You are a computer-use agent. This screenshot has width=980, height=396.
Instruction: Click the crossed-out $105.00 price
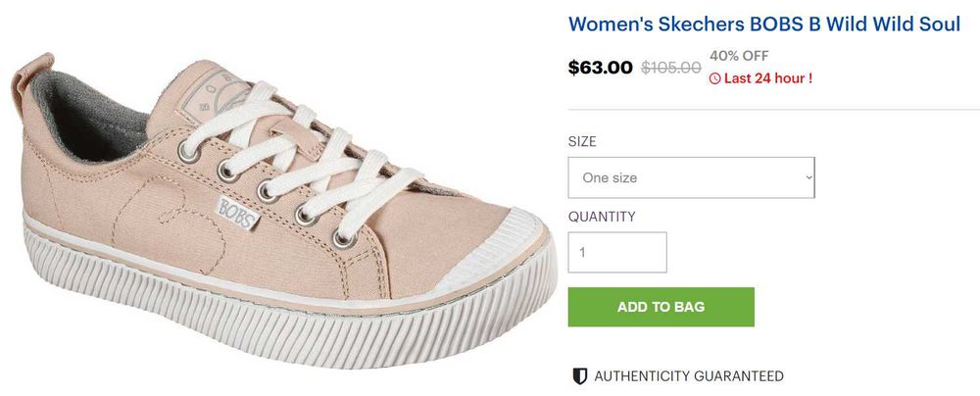tap(671, 68)
